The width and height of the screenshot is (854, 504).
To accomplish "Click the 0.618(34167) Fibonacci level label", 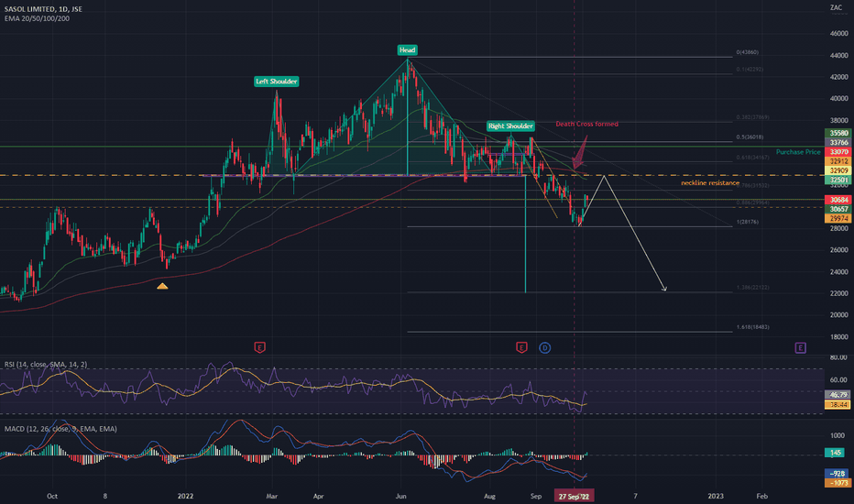I will click(x=752, y=158).
